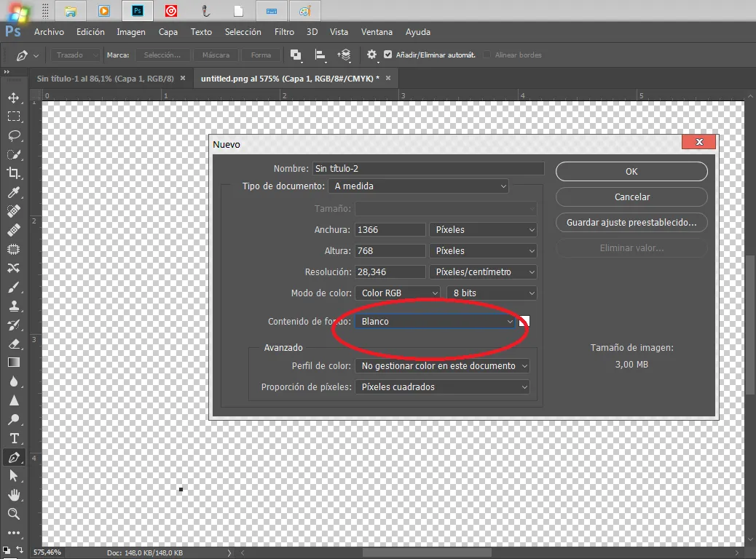Switch to Sin título-1 document tab
Image resolution: width=756 pixels, height=559 pixels.
105,79
